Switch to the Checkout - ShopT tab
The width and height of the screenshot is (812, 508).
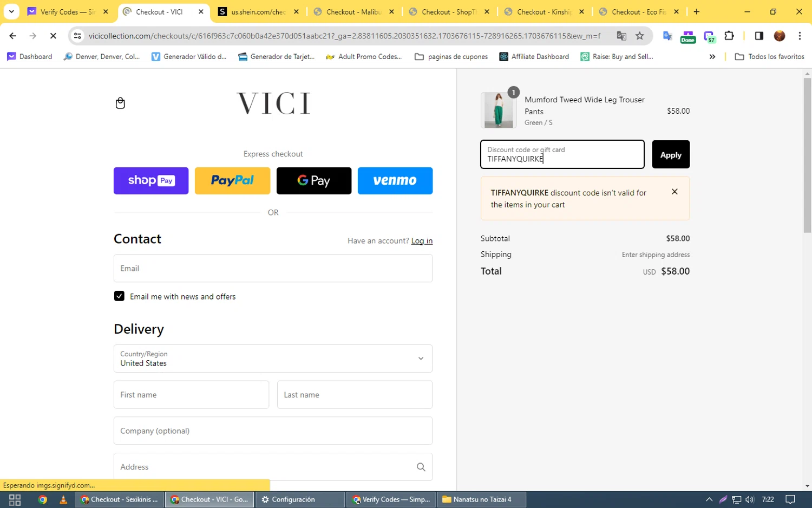pyautogui.click(x=449, y=12)
